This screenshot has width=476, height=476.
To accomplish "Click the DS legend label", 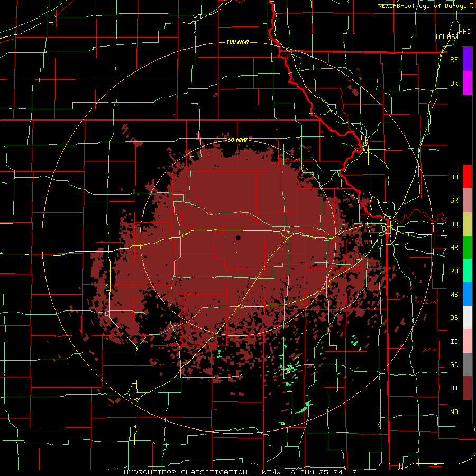I will pyautogui.click(x=454, y=318).
